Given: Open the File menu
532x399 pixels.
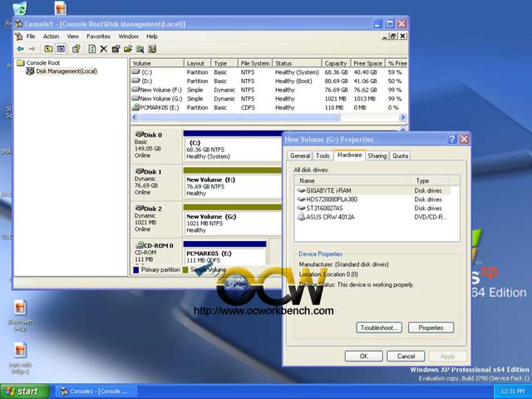Looking at the screenshot, I should click(x=31, y=37).
